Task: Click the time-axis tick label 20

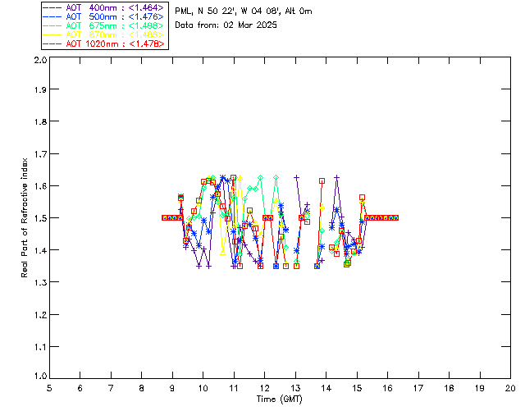Action: point(510,388)
